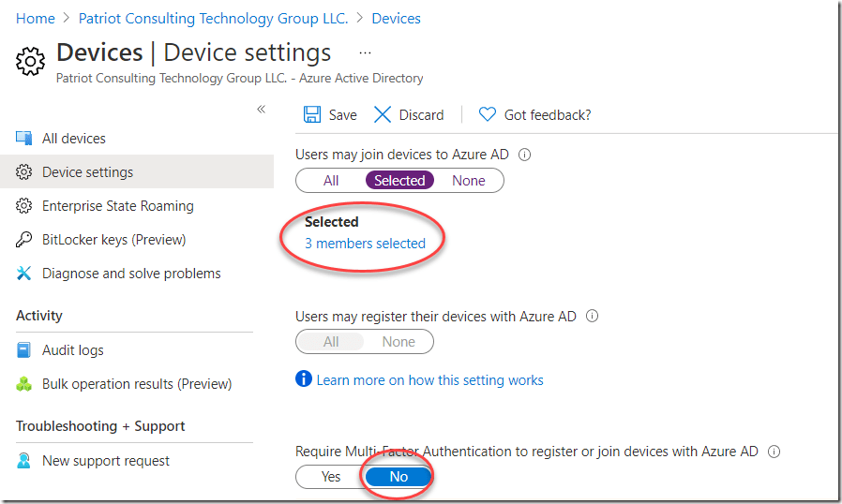Set join devices to Azure AD to All
The width and height of the screenshot is (842, 504).
pyautogui.click(x=331, y=181)
